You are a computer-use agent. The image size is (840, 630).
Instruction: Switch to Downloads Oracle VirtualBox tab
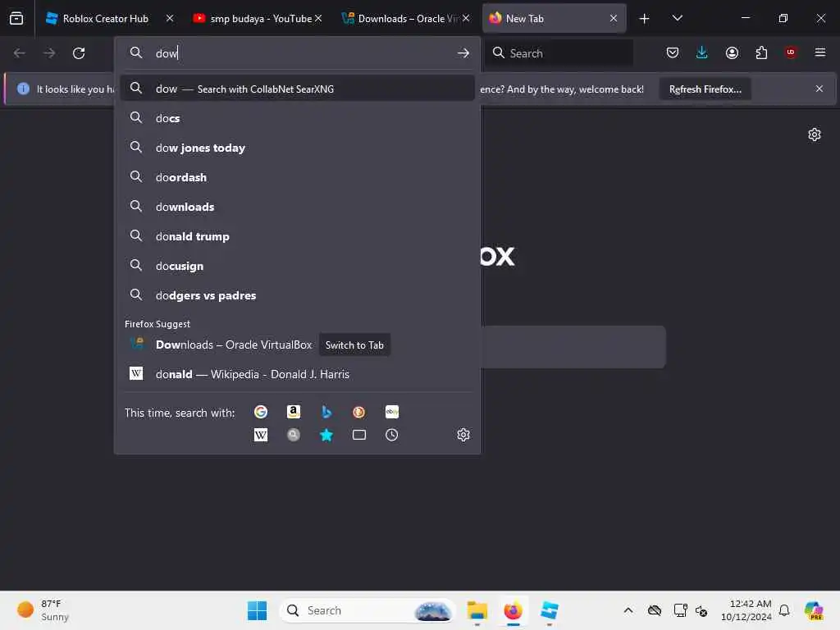404,18
